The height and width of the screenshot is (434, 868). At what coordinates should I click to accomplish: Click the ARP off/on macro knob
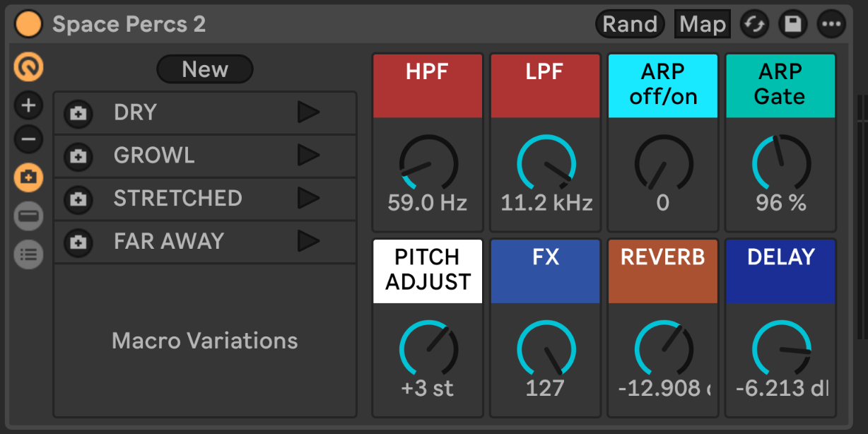[x=663, y=164]
